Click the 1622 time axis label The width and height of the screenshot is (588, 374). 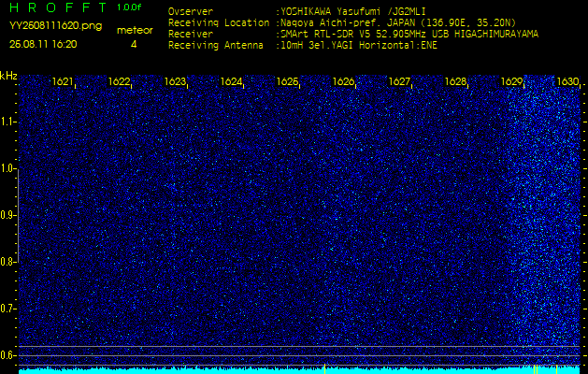coord(119,81)
